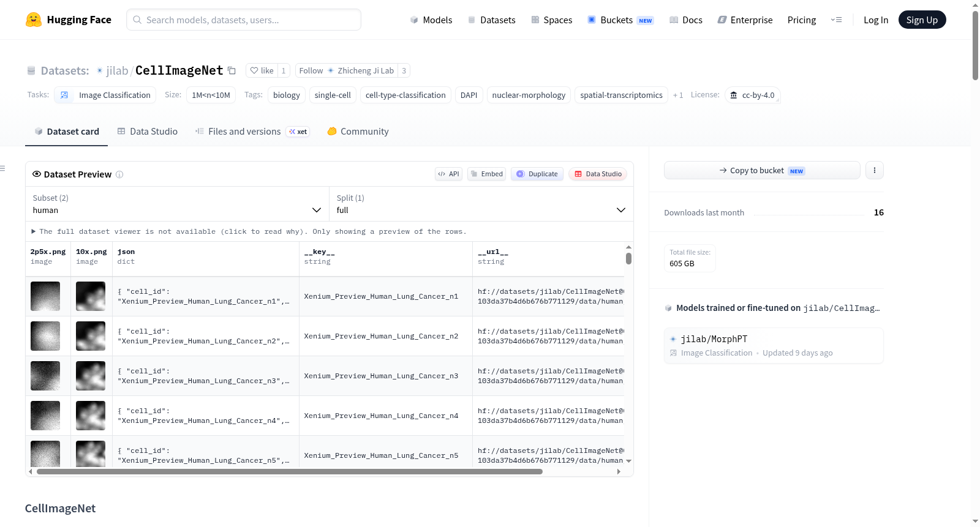The height and width of the screenshot is (527, 980).
Task: Click the preview table vertical scrollbar thumb
Action: [628, 258]
